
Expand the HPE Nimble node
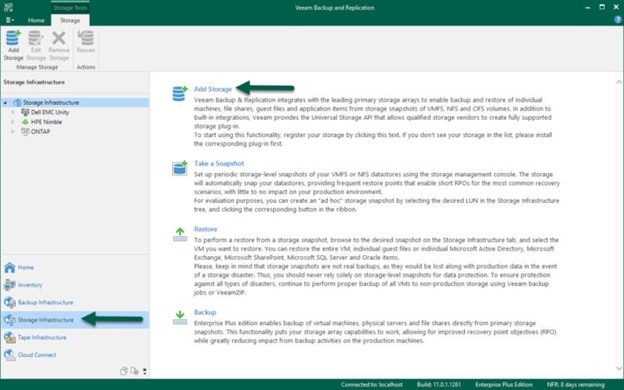(x=13, y=122)
